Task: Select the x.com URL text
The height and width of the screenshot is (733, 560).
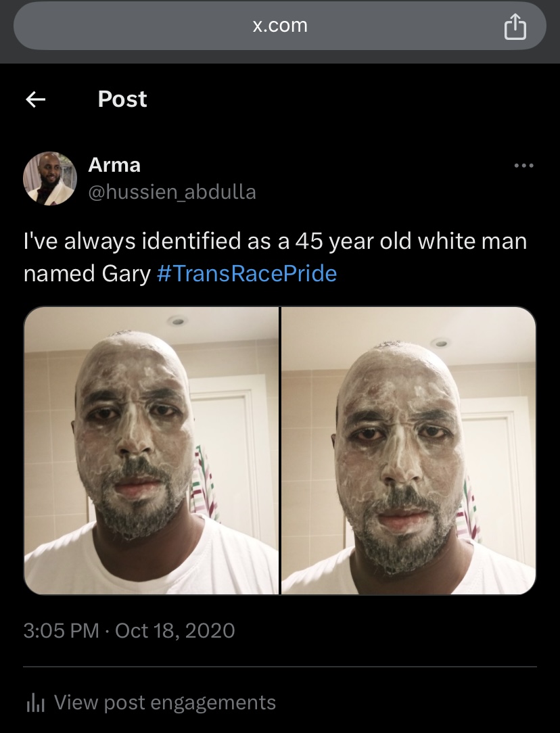Action: tap(280, 26)
